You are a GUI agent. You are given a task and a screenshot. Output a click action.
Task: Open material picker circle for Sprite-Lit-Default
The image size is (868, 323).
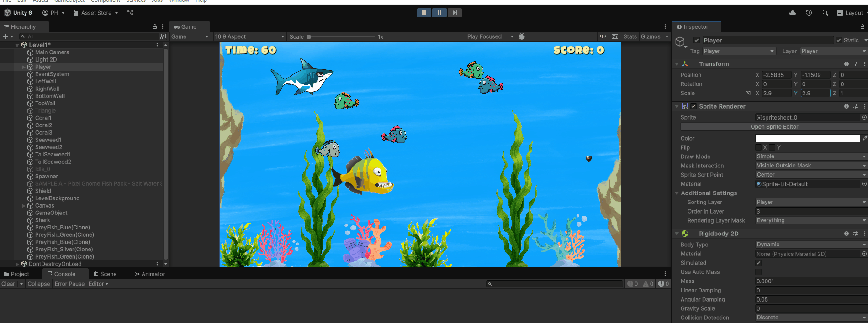point(864,184)
